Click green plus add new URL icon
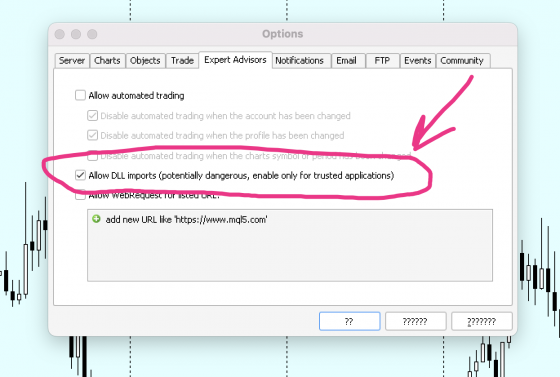The height and width of the screenshot is (377, 560). (x=96, y=219)
